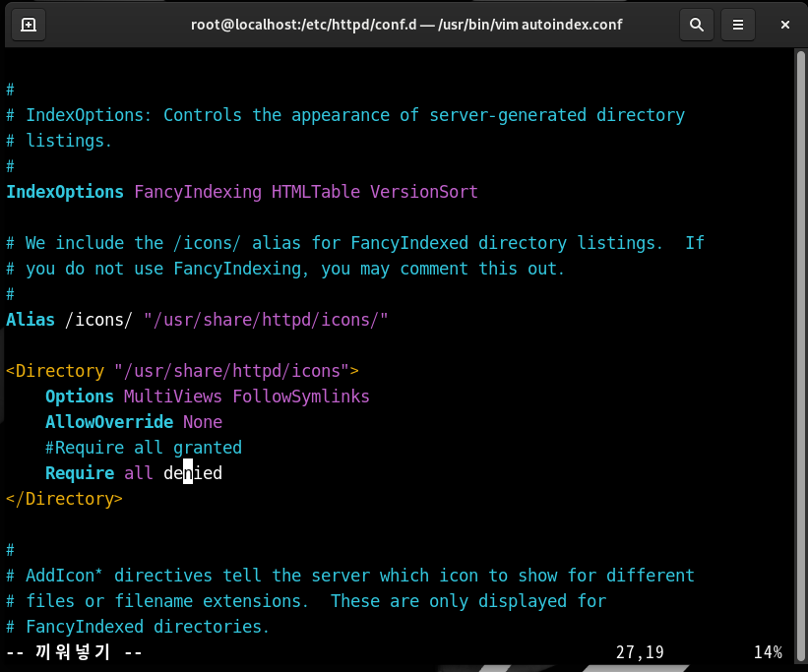Image resolution: width=808 pixels, height=672 pixels.
Task: Click the 'AddIcon* directives' comment line
Action: pyautogui.click(x=350, y=576)
